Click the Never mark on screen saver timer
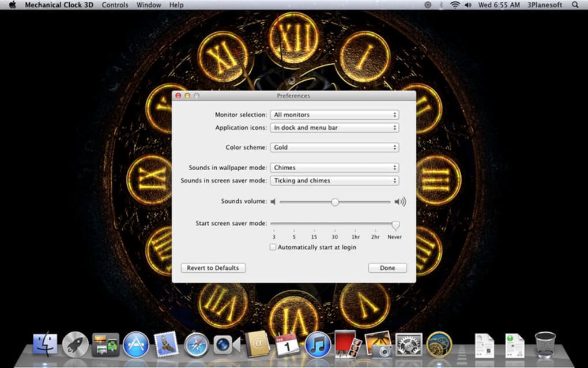 tap(394, 236)
